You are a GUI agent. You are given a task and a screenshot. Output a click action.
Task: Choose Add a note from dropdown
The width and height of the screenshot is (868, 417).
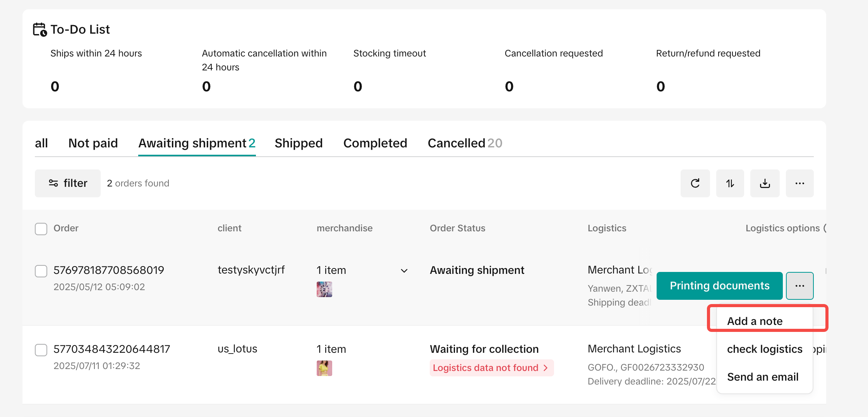[x=755, y=321]
